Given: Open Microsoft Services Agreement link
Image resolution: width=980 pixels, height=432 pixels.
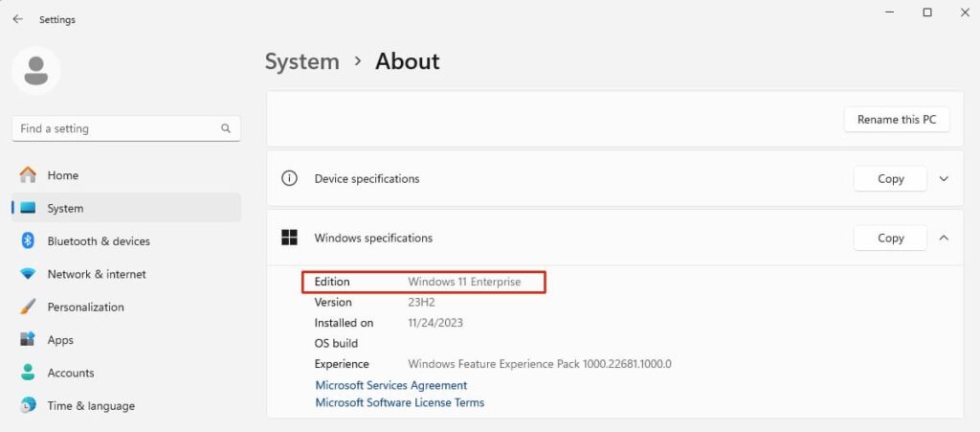Looking at the screenshot, I should click(390, 385).
